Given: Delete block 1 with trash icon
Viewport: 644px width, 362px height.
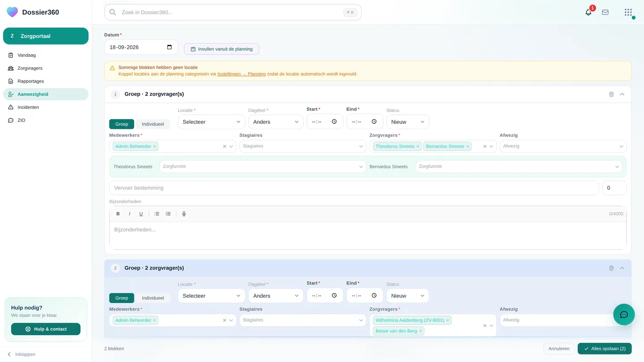Looking at the screenshot, I should pos(611,94).
